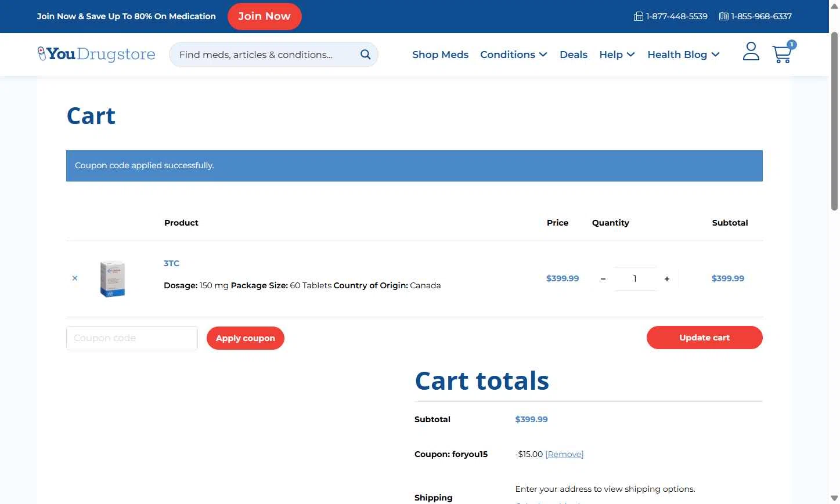Viewport: 840px width, 504px height.
Task: Click 'Enter your address to view shipping options.'
Action: click(605, 489)
